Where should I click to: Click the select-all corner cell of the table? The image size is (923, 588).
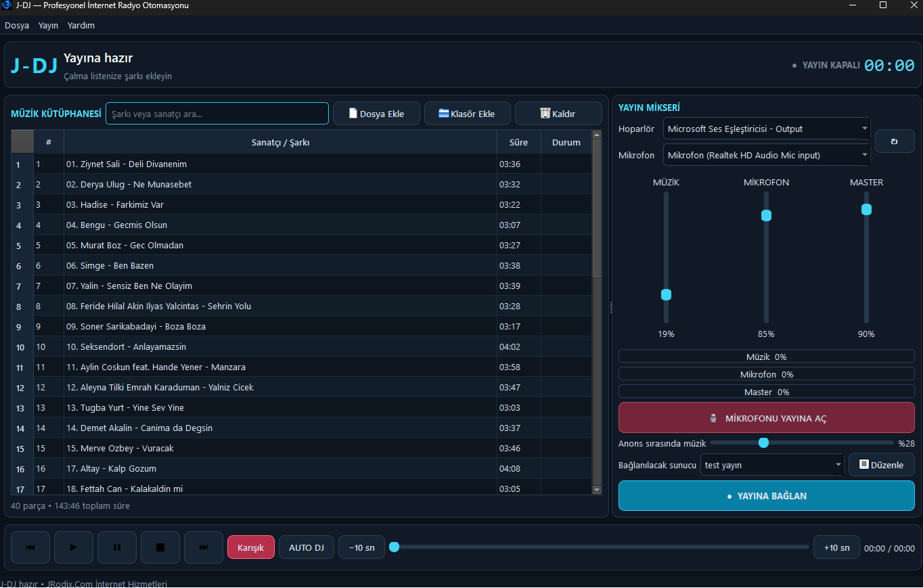coord(22,142)
